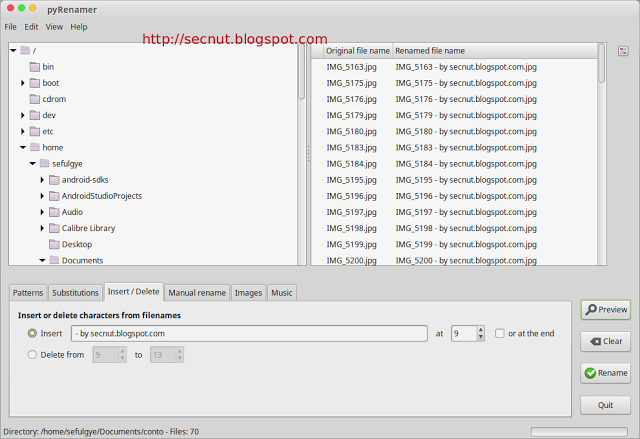Open the Help menu

point(79,27)
